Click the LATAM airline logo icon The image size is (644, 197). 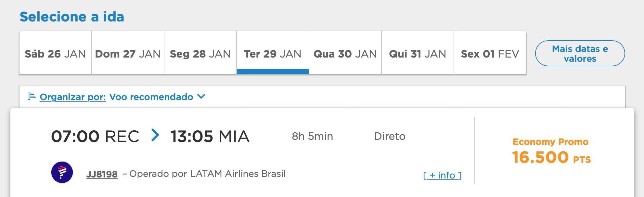[x=62, y=172]
